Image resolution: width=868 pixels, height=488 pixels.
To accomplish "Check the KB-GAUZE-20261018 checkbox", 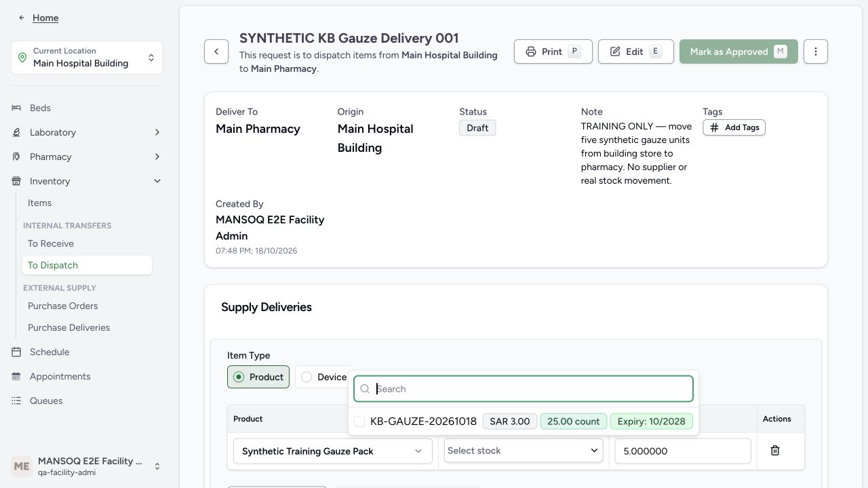I will click(x=359, y=422).
